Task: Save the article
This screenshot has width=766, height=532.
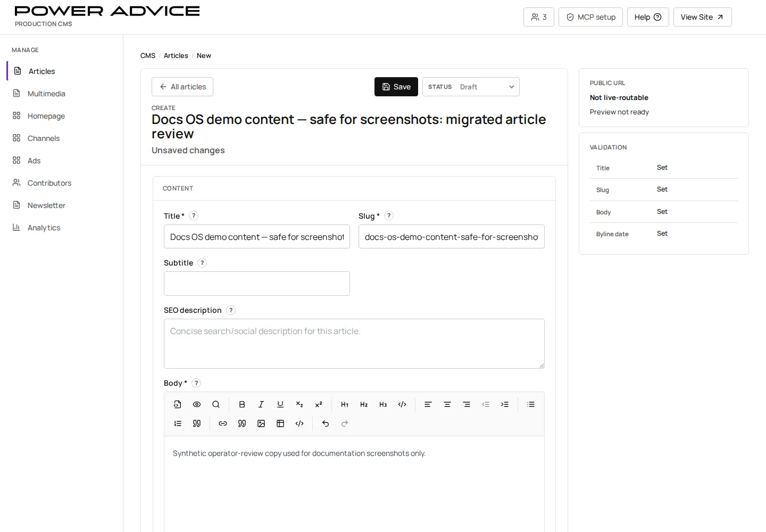Action: pyautogui.click(x=396, y=87)
